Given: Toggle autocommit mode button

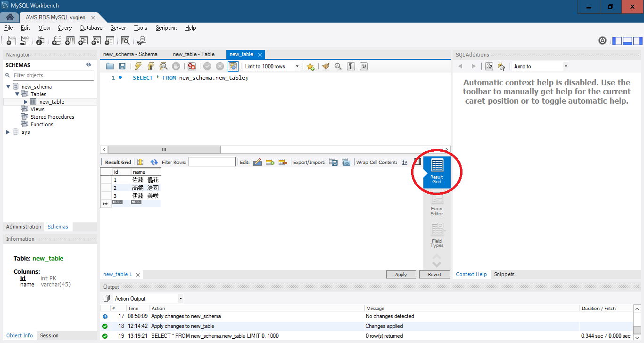Looking at the screenshot, I should pyautogui.click(x=232, y=66).
